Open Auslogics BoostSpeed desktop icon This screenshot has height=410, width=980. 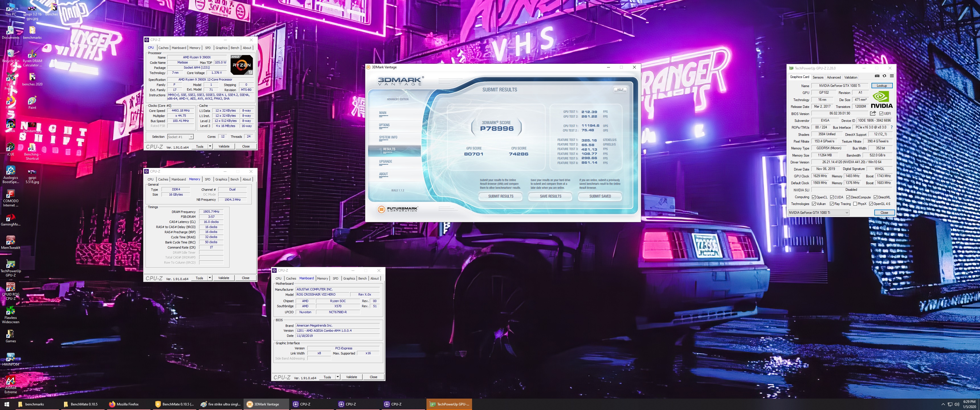[11, 175]
